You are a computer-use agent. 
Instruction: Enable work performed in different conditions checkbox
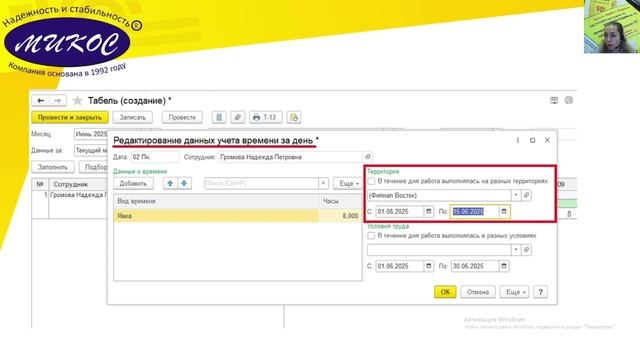coord(371,236)
